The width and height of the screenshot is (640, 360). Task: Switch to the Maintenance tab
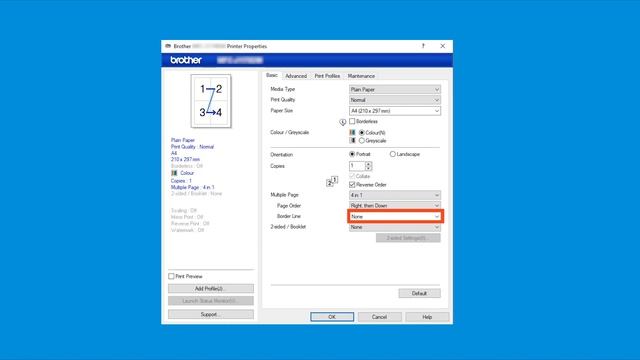tap(361, 76)
